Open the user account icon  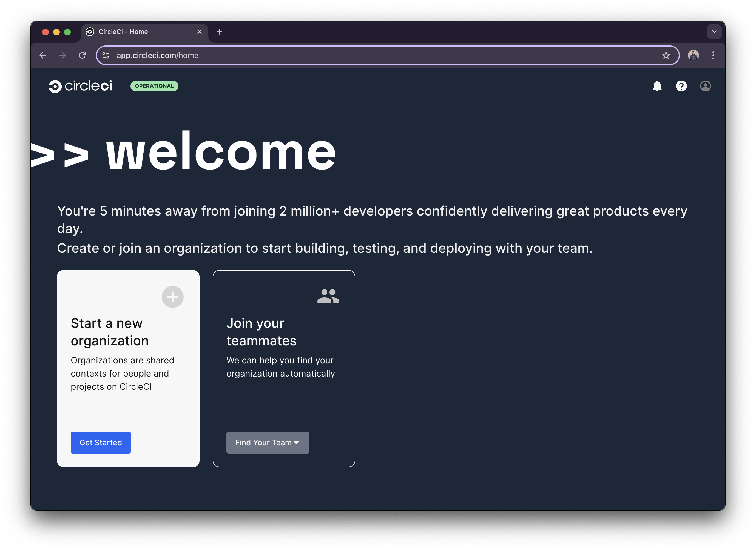pos(705,86)
